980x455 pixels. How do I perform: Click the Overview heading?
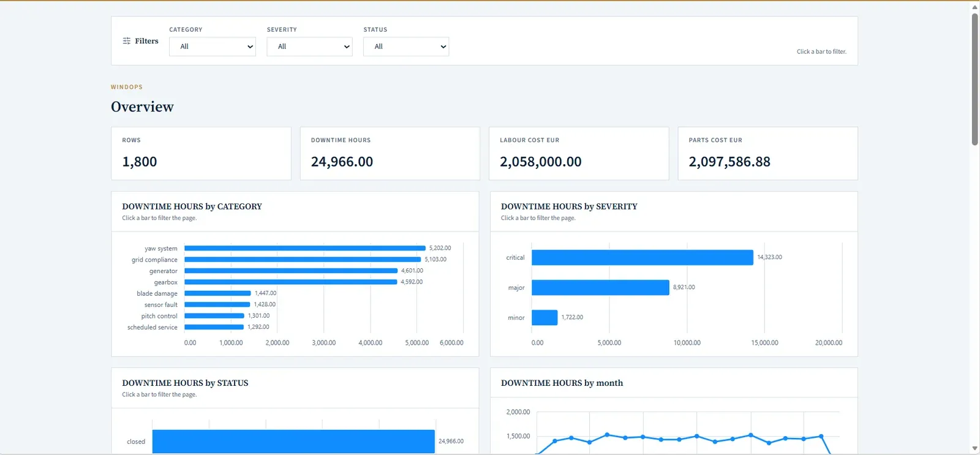tap(142, 107)
